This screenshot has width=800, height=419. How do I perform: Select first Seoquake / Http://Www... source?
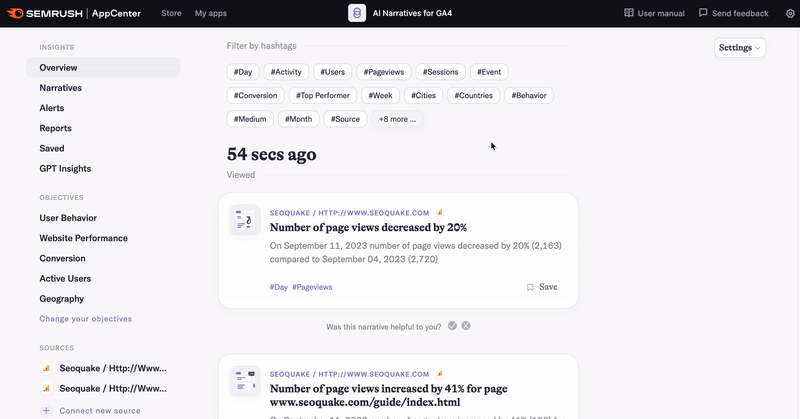click(x=113, y=368)
